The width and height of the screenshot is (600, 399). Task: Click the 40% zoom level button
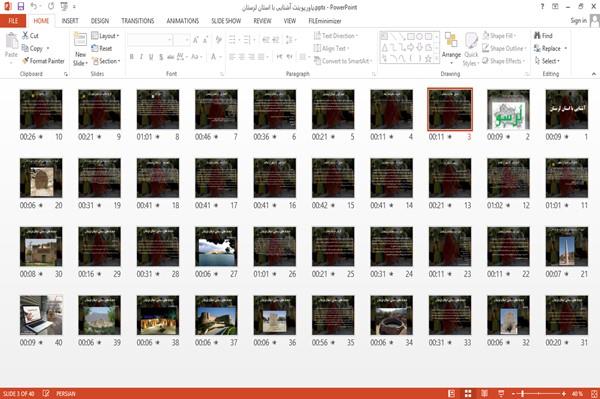click(577, 394)
